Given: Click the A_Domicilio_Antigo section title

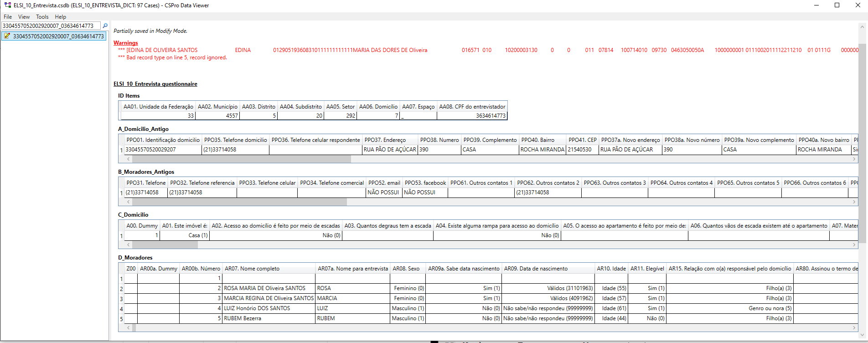Looking at the screenshot, I should (143, 129).
